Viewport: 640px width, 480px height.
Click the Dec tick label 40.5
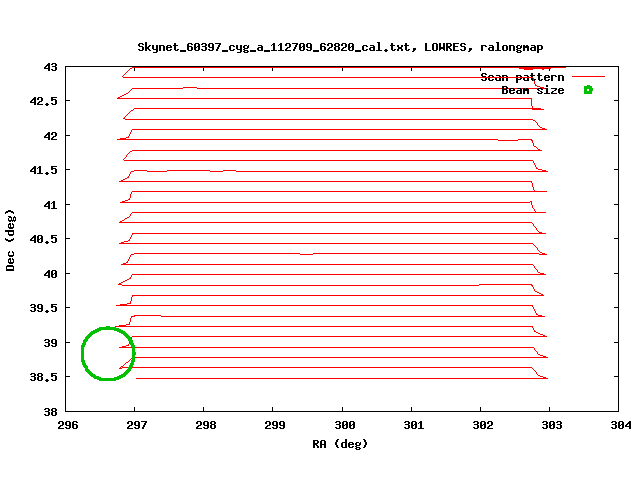tap(44, 239)
